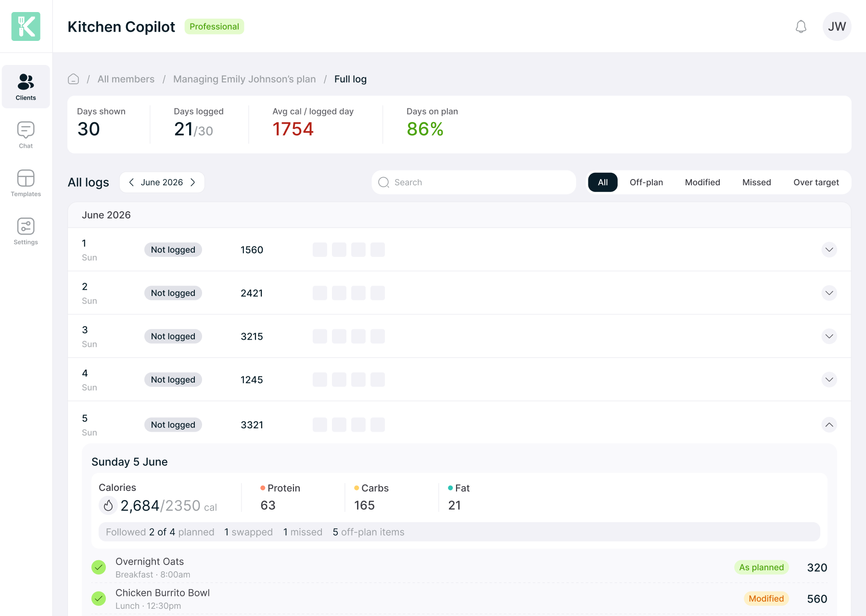Click the 3215 calorie value
The height and width of the screenshot is (616, 866).
point(252,336)
